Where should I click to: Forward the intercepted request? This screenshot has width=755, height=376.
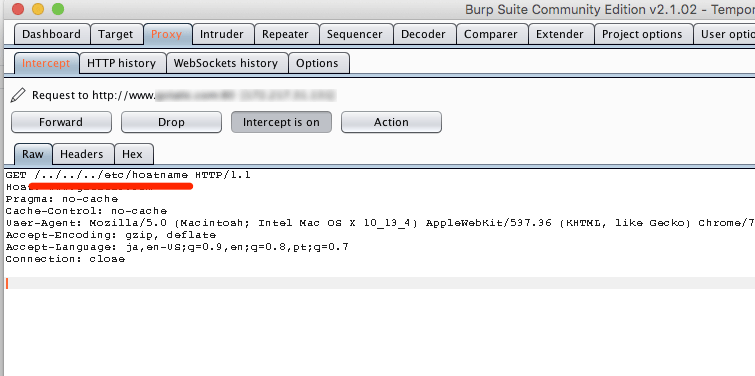point(61,122)
